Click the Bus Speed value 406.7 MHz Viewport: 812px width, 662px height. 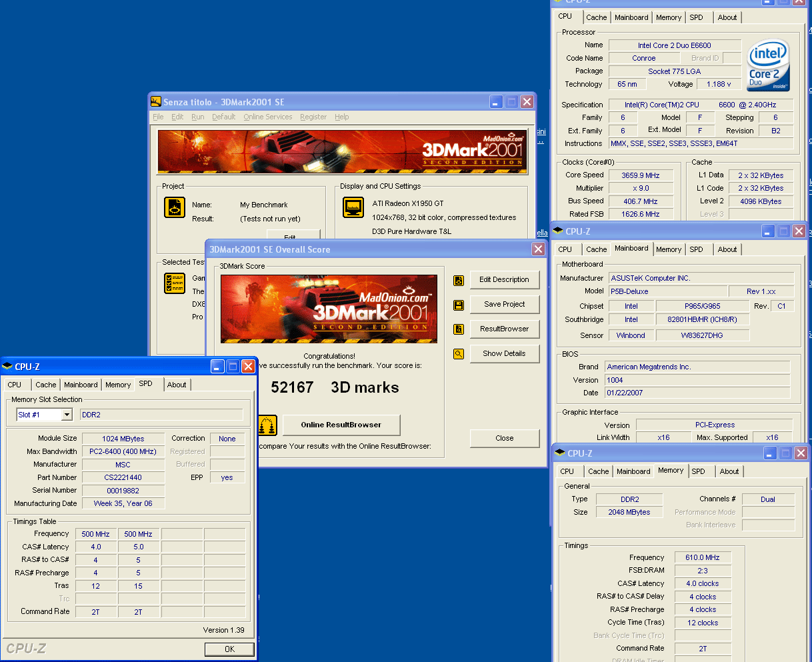[x=640, y=201]
